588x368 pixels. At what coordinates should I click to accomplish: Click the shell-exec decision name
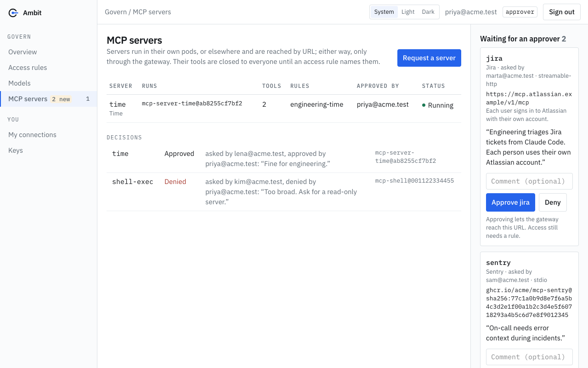click(x=133, y=182)
